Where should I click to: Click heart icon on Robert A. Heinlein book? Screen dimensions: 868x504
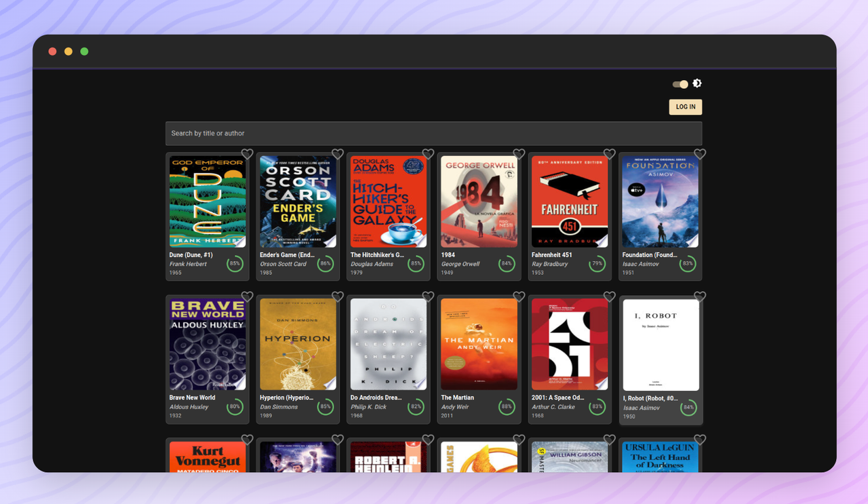click(428, 440)
